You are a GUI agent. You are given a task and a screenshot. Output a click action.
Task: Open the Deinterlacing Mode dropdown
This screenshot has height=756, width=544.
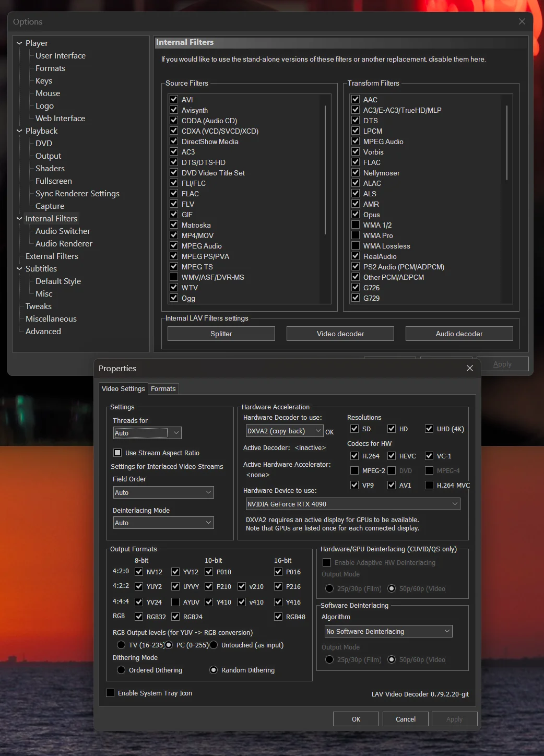[163, 523]
